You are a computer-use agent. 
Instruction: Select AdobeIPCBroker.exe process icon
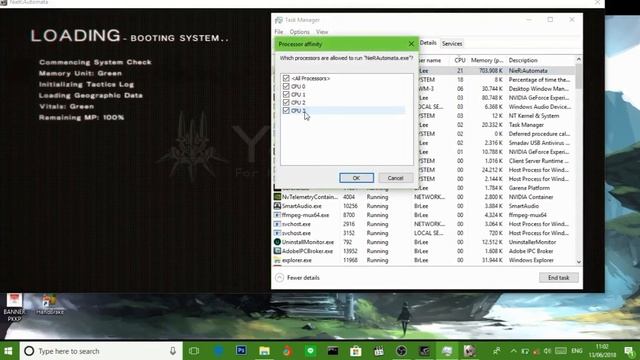(x=277, y=251)
